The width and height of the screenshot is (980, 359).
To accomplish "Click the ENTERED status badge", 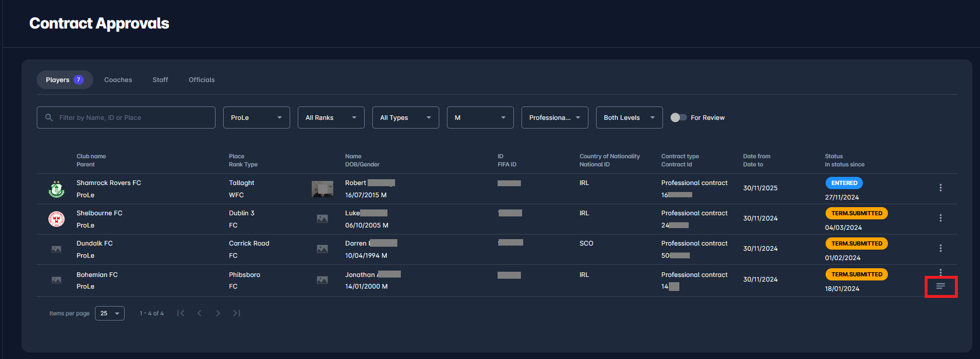I will click(844, 183).
